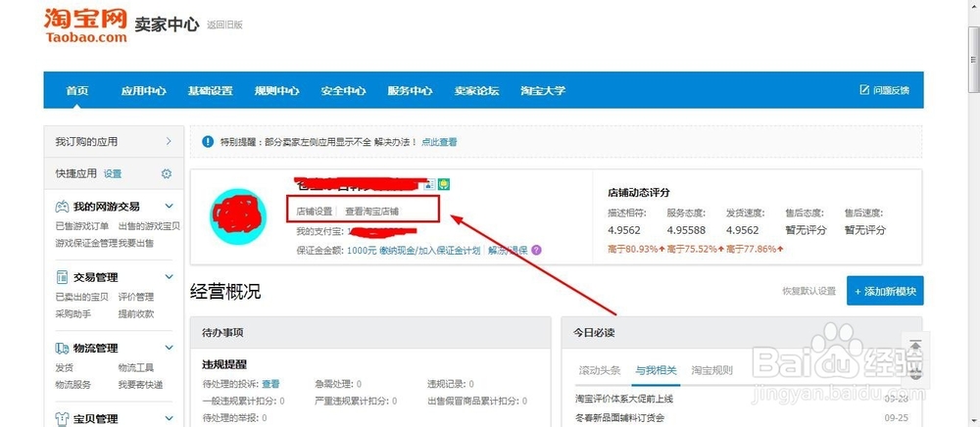Open 物流工具 in sidebar
Viewport: 980px width, 427px height.
135,367
